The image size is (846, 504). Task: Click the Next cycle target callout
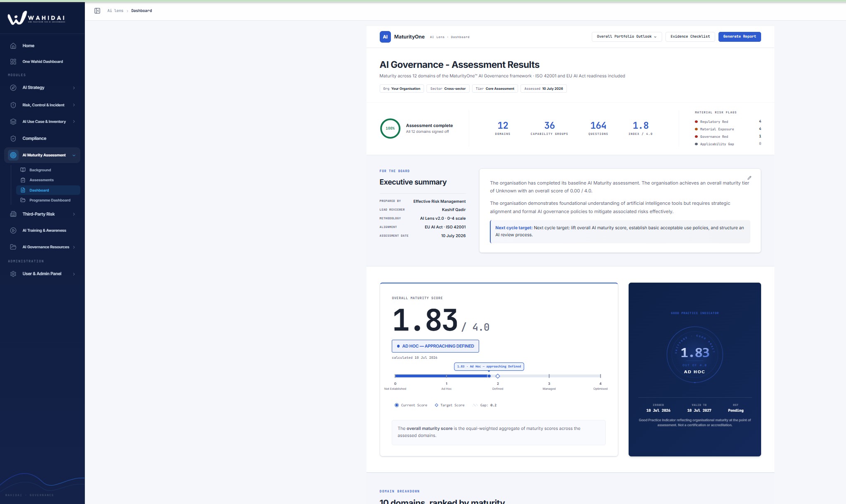tap(620, 231)
